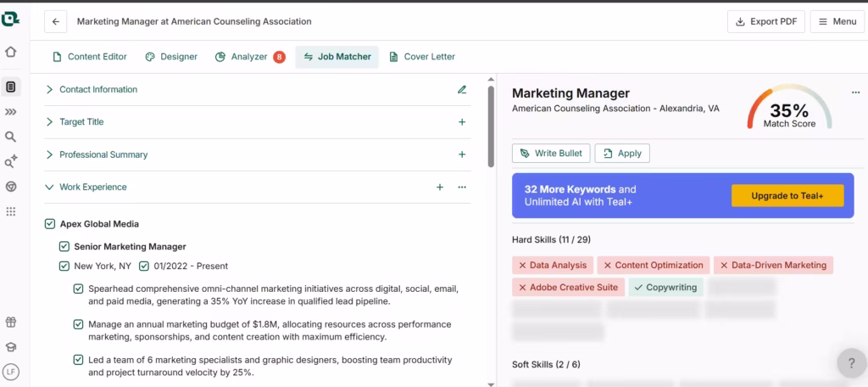Open Work Experience three-dot options
This screenshot has width=868, height=387.
tap(462, 188)
